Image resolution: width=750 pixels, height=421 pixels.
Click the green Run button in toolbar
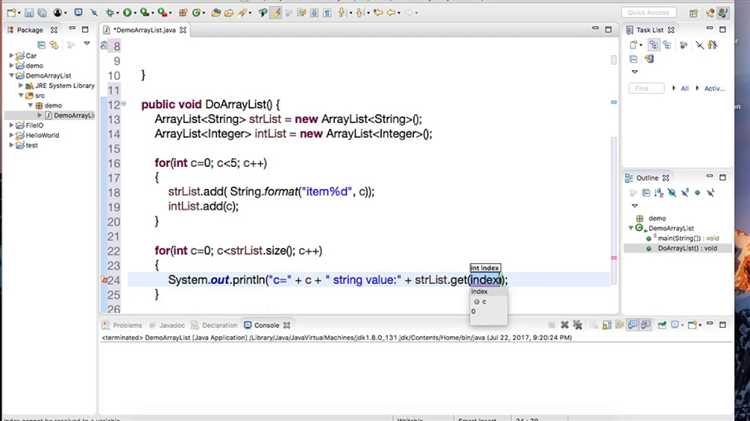[x=127, y=13]
